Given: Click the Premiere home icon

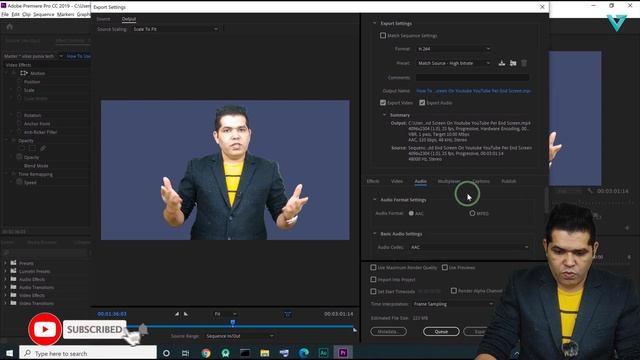Looking at the screenshot, I should 9,27.
